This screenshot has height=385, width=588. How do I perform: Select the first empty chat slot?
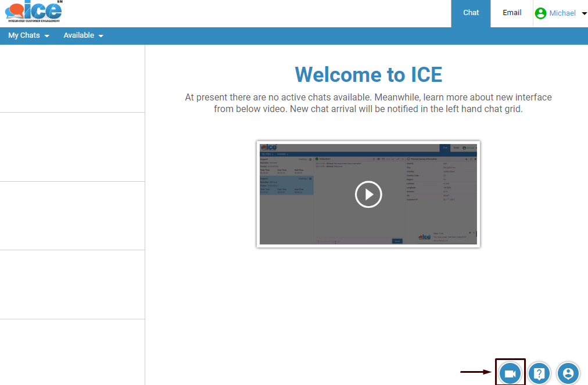pyautogui.click(x=72, y=78)
